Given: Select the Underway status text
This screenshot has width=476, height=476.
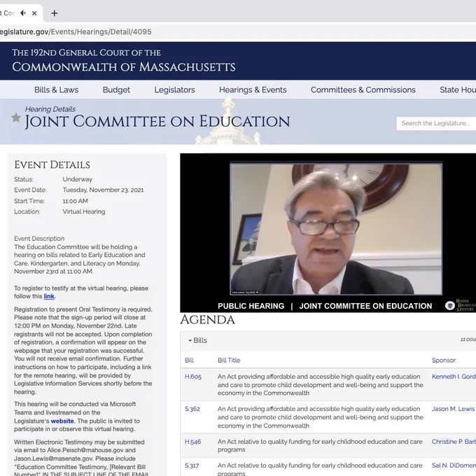Looking at the screenshot, I should (78, 179).
